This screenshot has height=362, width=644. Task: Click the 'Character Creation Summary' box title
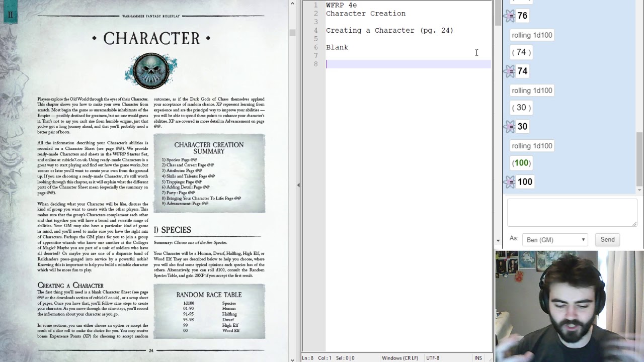coord(209,148)
